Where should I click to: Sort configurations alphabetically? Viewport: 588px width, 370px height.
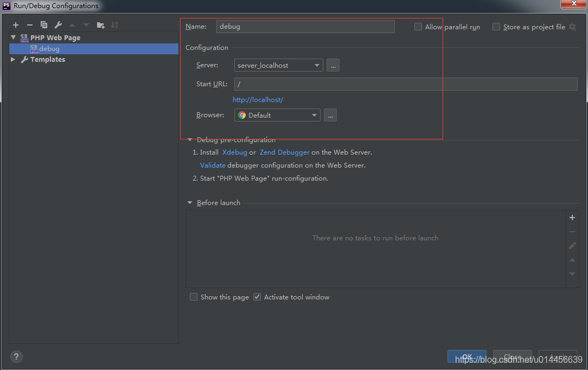pyautogui.click(x=114, y=24)
